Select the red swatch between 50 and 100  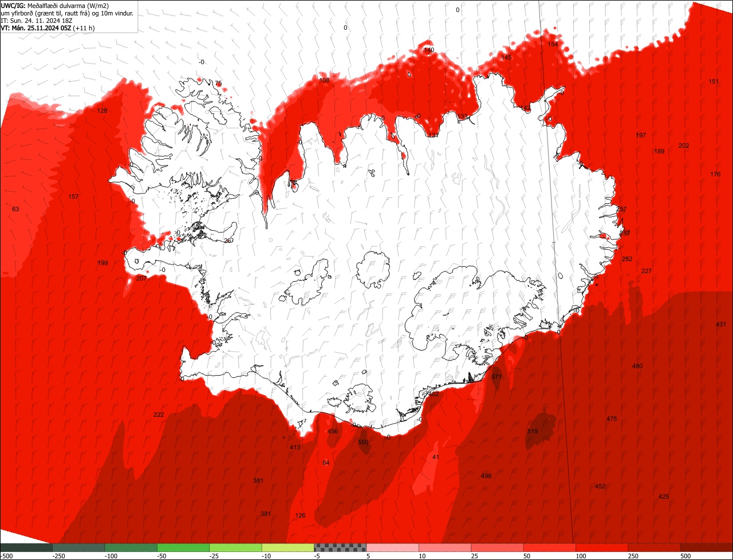550,547
